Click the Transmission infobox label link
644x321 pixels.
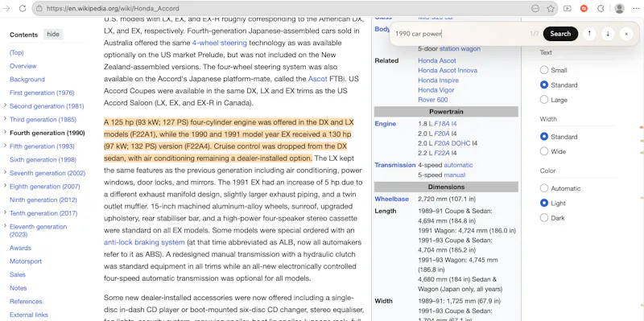click(x=395, y=165)
